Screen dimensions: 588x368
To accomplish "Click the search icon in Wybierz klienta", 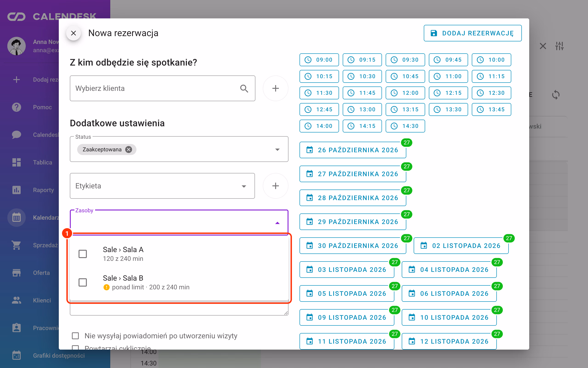I will (x=244, y=89).
